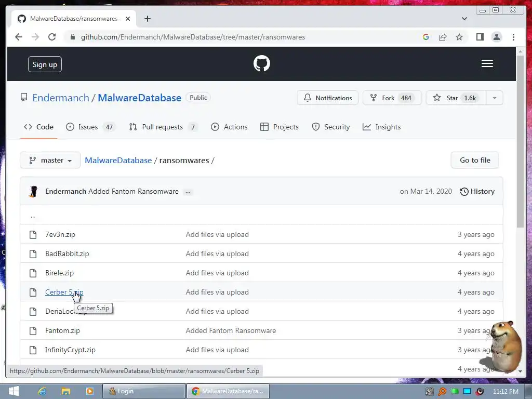This screenshot has height=399, width=532.
Task: Open a new browser tab with plus icon
Action: (147, 19)
